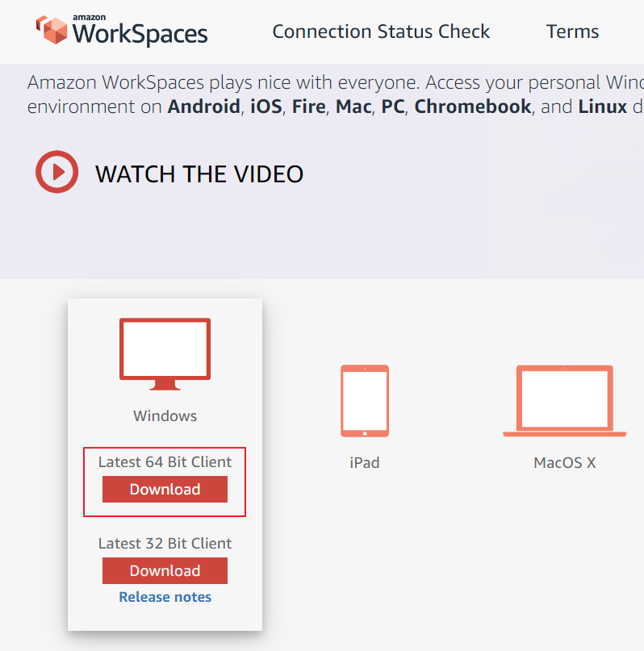Click the Amazon WorkSpaces cube logo icon
The image size is (644, 651).
52,30
